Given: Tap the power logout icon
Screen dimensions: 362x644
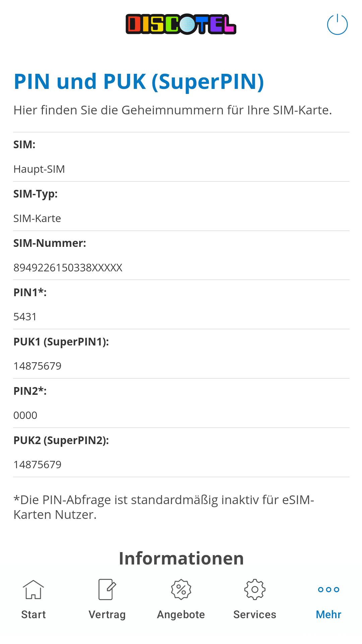Looking at the screenshot, I should [337, 24].
